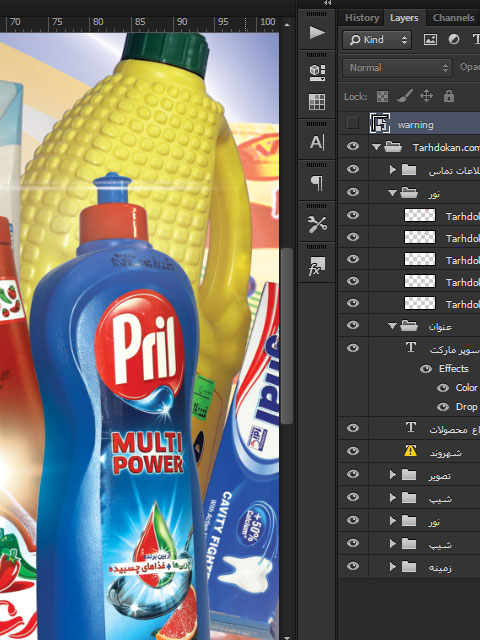Click the Effects label under text layer
The image size is (480, 640).
point(453,369)
